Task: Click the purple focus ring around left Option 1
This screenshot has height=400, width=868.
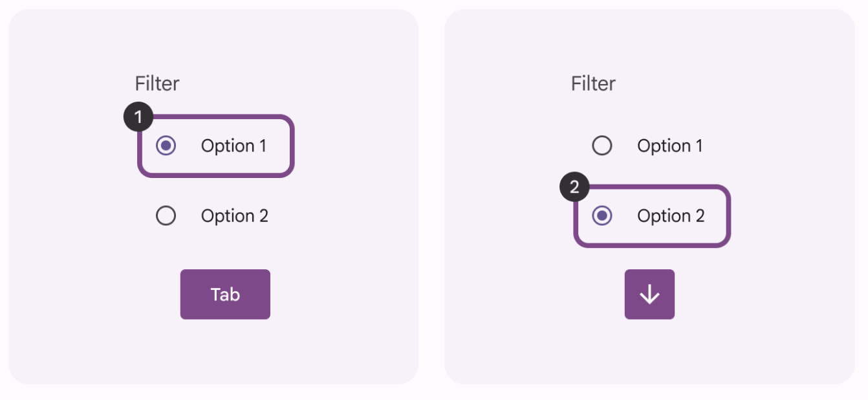Action: tap(292, 146)
